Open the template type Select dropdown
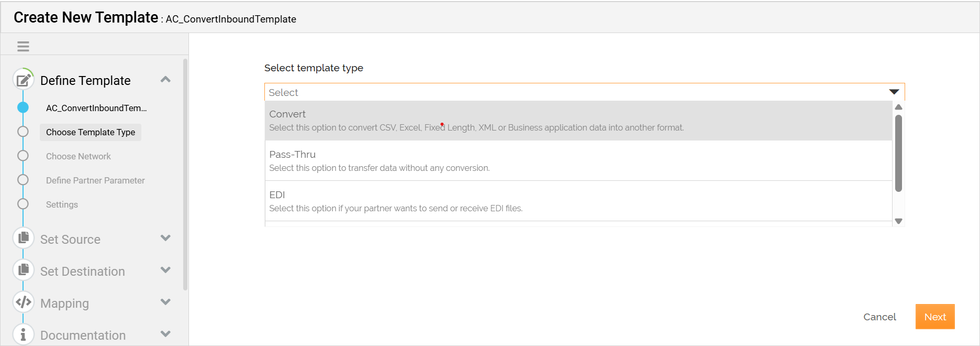This screenshot has width=980, height=346. click(x=584, y=92)
